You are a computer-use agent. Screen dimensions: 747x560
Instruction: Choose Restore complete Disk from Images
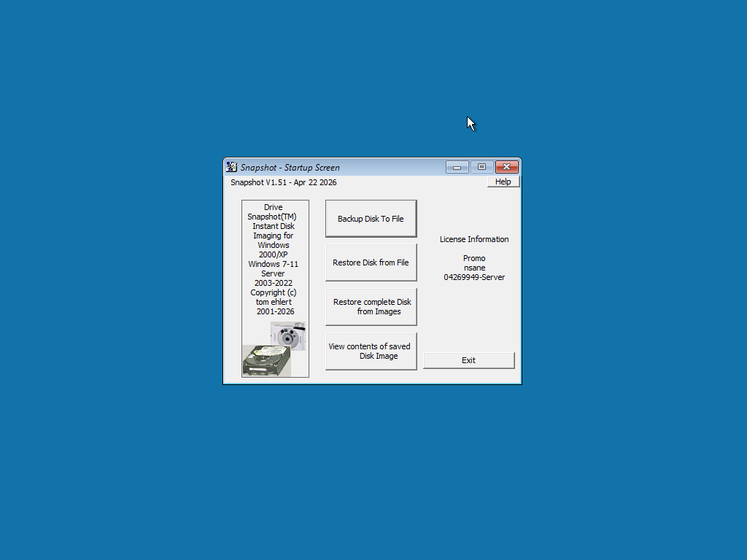point(371,307)
